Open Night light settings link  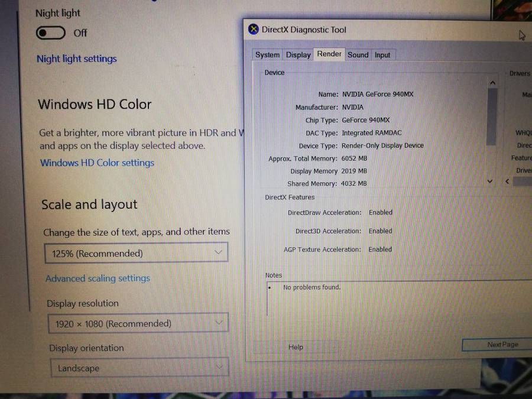76,59
